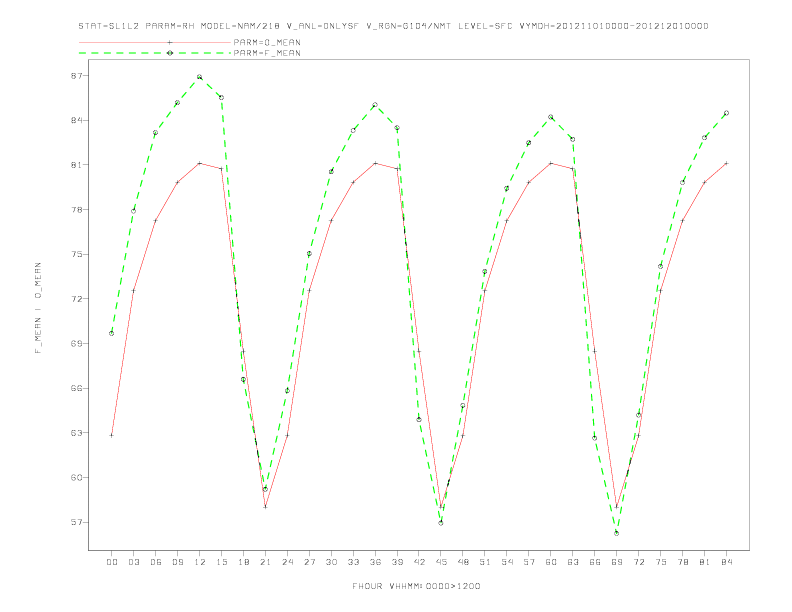Click the F_MEAN | O_MEAN vertical axis title

38,308
